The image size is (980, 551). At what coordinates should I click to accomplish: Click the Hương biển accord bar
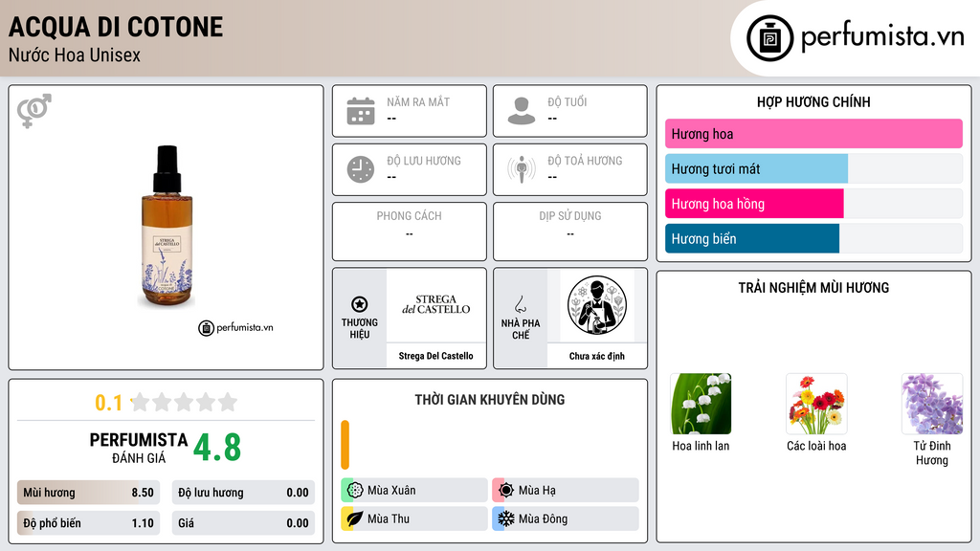pyautogui.click(x=813, y=238)
